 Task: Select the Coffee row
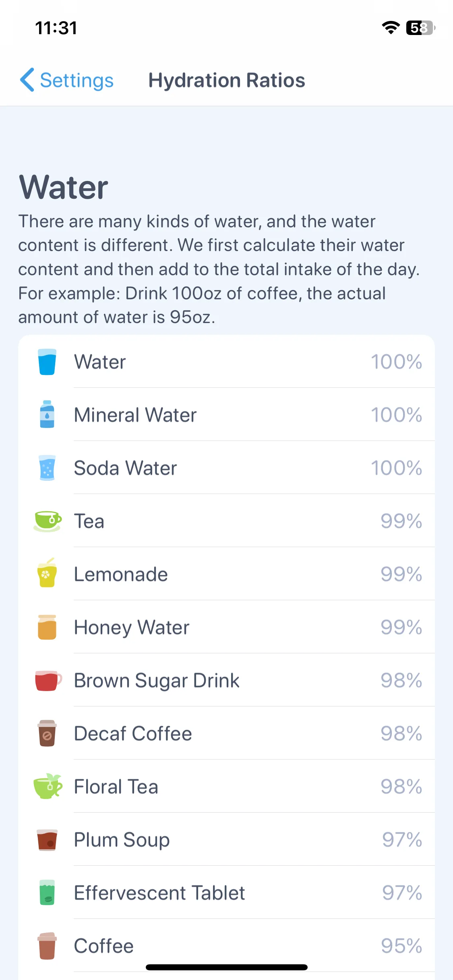point(226,946)
